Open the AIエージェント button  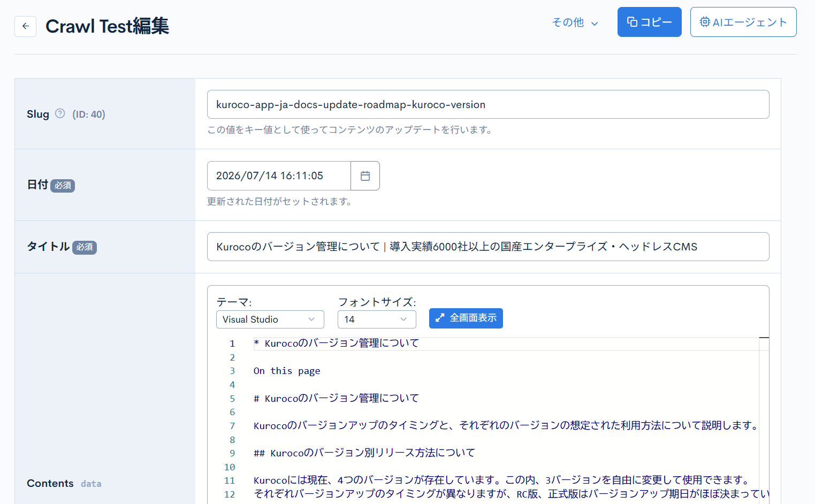[x=743, y=22]
